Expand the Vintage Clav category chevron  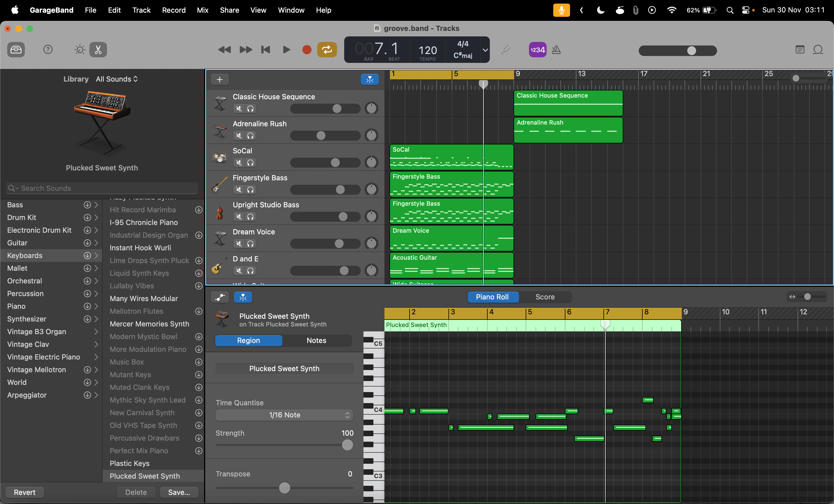[97, 345]
